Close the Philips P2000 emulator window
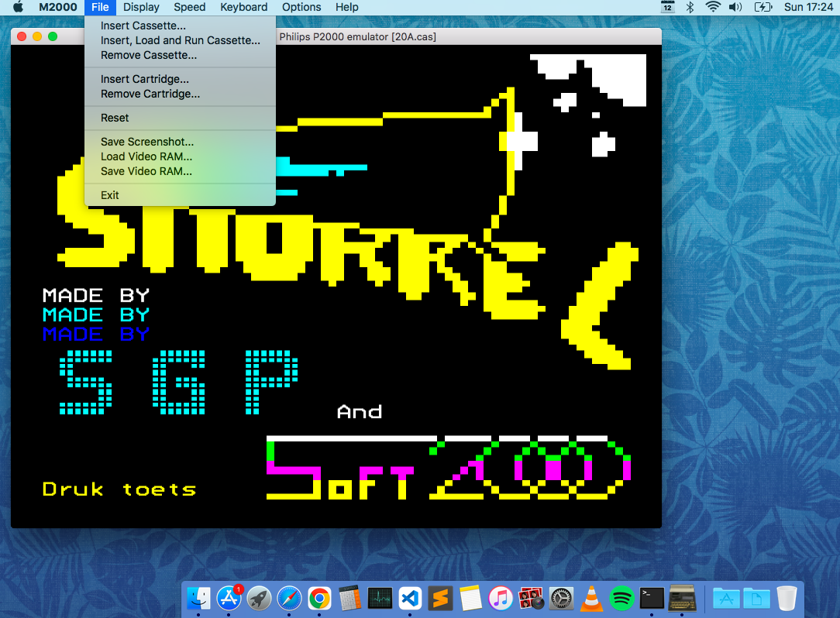840x618 pixels. 22,36
